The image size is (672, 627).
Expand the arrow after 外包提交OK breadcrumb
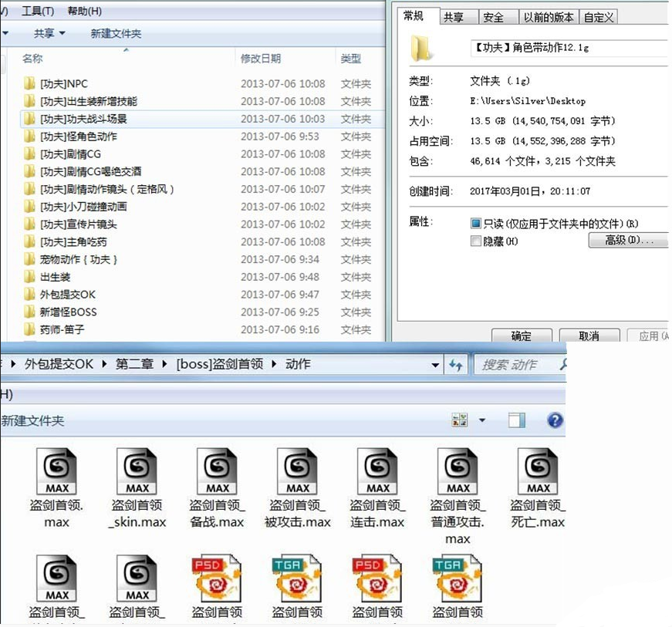click(105, 364)
